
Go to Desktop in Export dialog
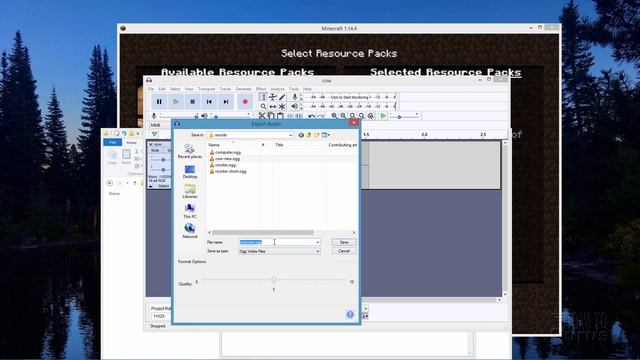(190, 171)
